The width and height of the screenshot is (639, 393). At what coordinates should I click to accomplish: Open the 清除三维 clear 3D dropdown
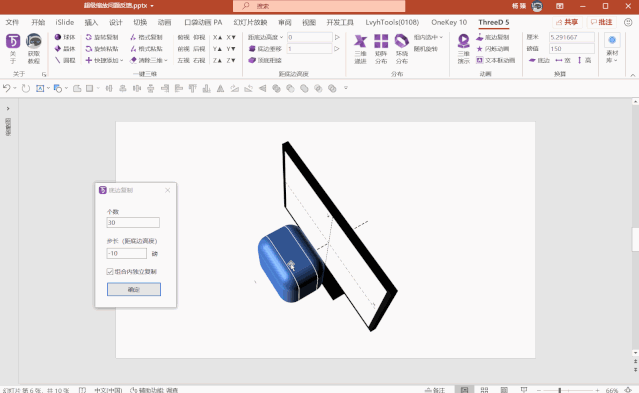tap(149, 60)
